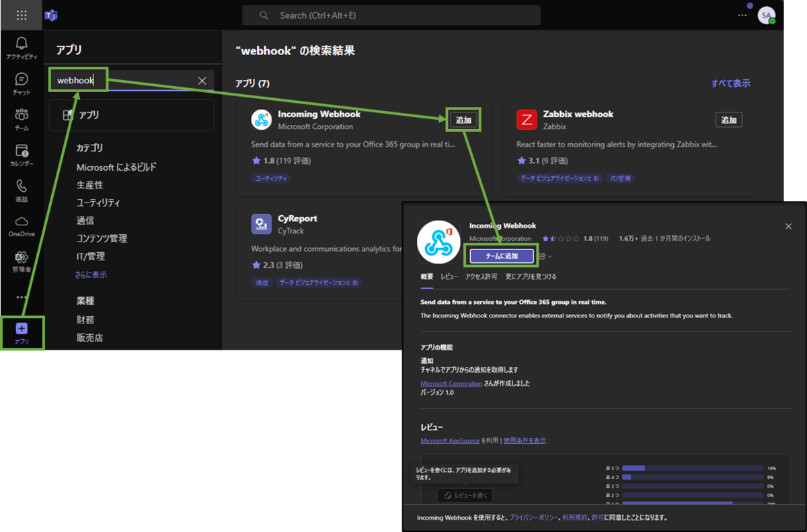Click データ ビジュアライゼーションと BI tag on Zabbix card

click(x=560, y=178)
